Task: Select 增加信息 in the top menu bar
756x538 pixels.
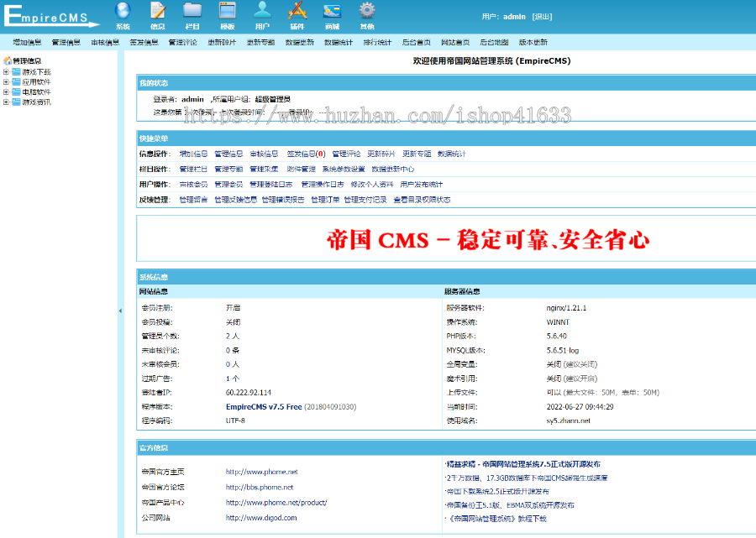Action: pos(27,42)
